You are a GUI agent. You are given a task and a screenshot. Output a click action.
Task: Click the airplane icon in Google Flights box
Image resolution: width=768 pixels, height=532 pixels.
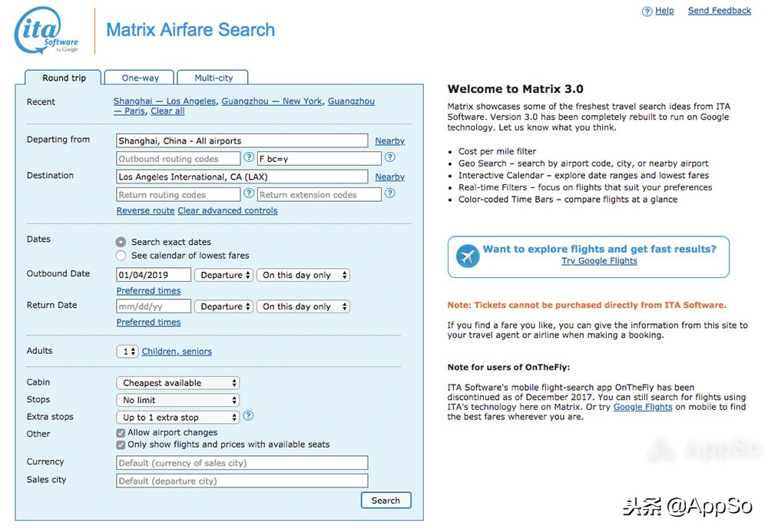point(467,256)
